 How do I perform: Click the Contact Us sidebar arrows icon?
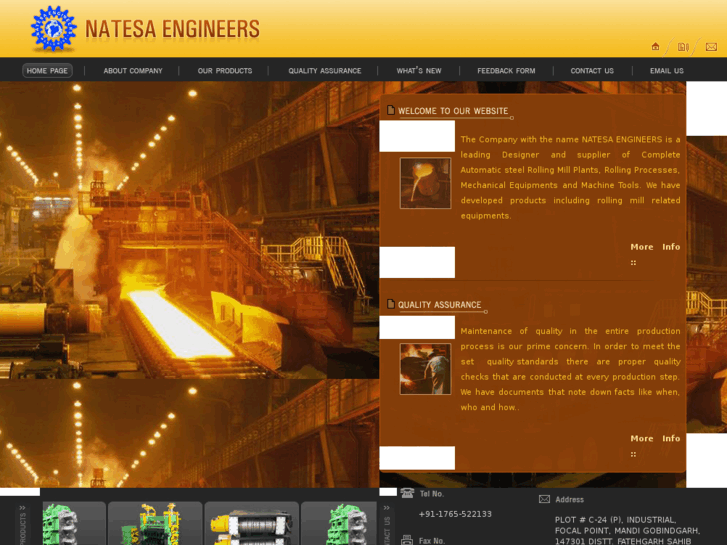pos(386,508)
